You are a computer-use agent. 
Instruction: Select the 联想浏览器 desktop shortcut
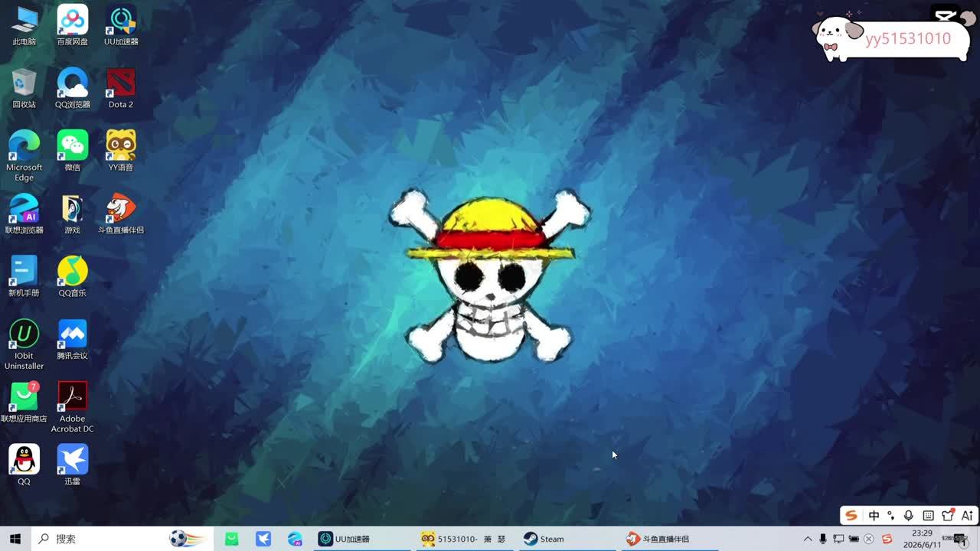(x=24, y=214)
